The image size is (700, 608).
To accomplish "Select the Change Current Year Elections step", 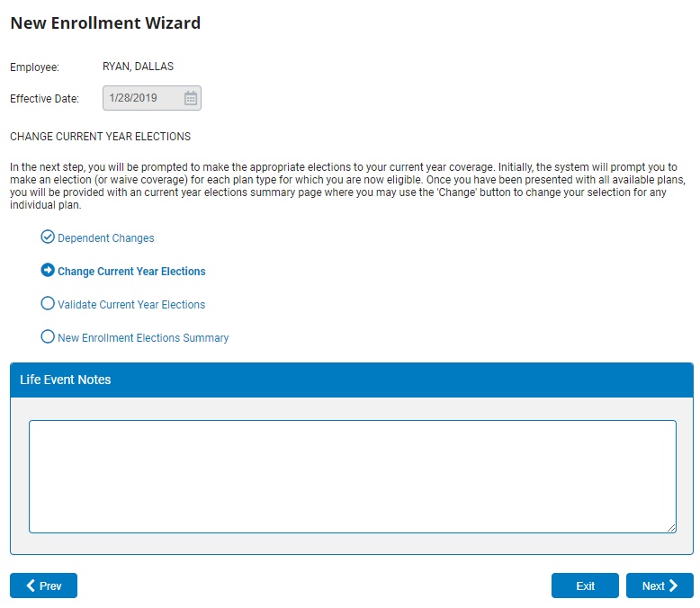I will coord(131,272).
